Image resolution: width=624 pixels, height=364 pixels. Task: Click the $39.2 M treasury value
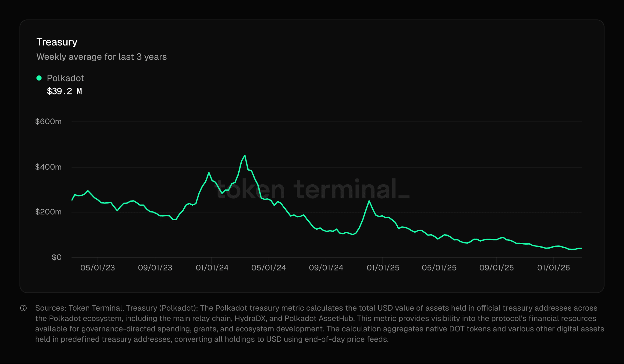(64, 91)
